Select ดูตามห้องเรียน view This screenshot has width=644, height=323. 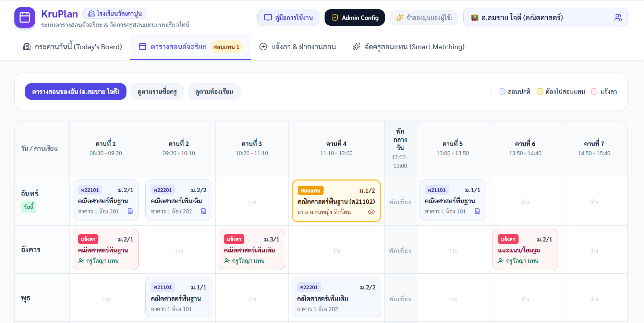214,91
